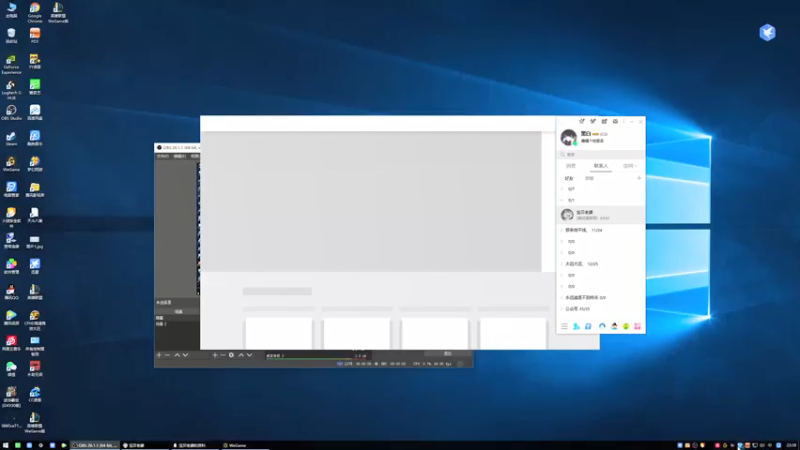Move scene up in OBS scenes toolbar
This screenshot has width=800, height=450.
click(x=177, y=355)
